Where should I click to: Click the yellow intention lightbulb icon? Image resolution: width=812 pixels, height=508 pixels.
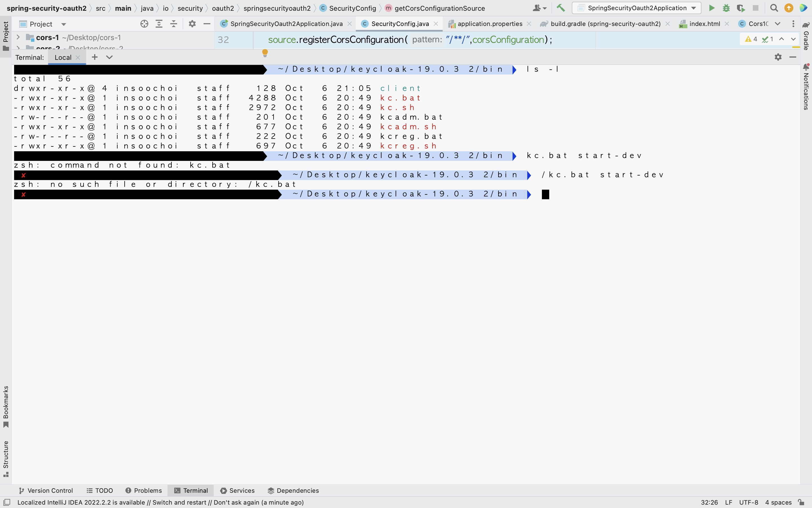pyautogui.click(x=265, y=53)
